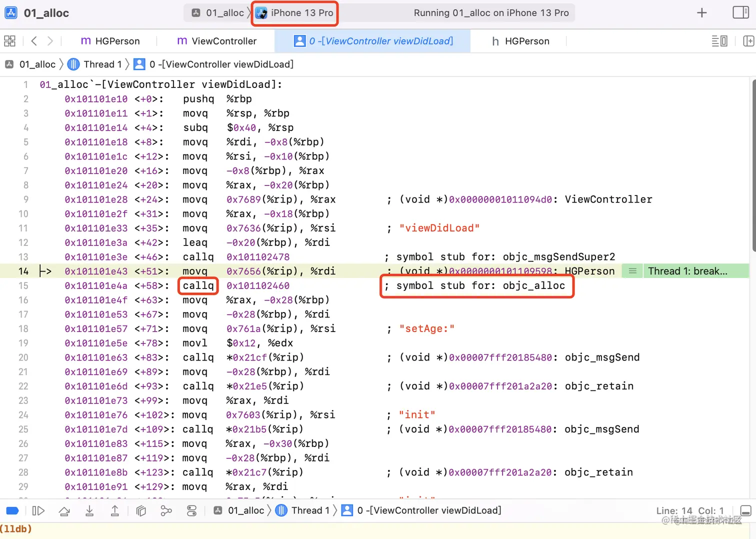This screenshot has height=539, width=756.
Task: Open Thread 1 in top jump bar
Action: tap(95, 64)
